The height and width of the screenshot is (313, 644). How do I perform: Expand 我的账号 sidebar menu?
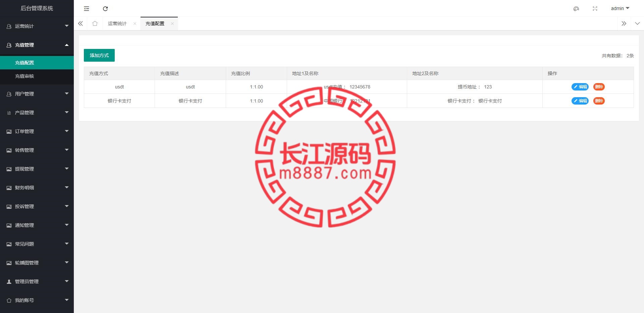tap(37, 300)
